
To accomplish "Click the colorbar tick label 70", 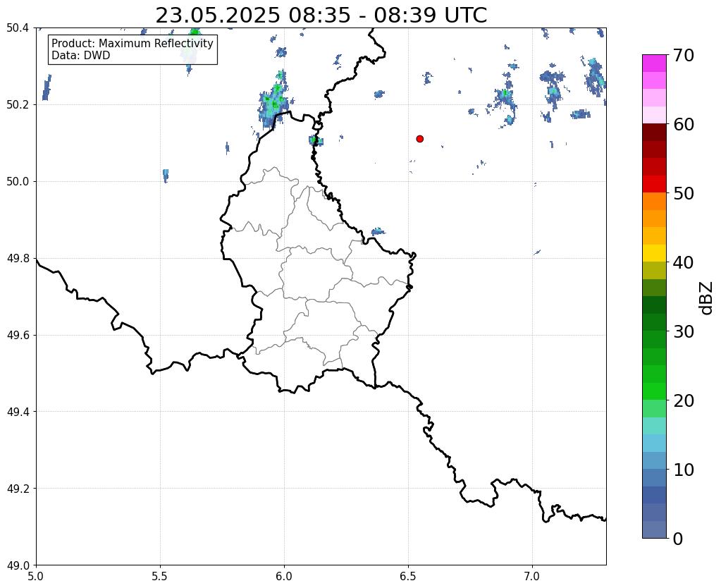I will [x=684, y=55].
